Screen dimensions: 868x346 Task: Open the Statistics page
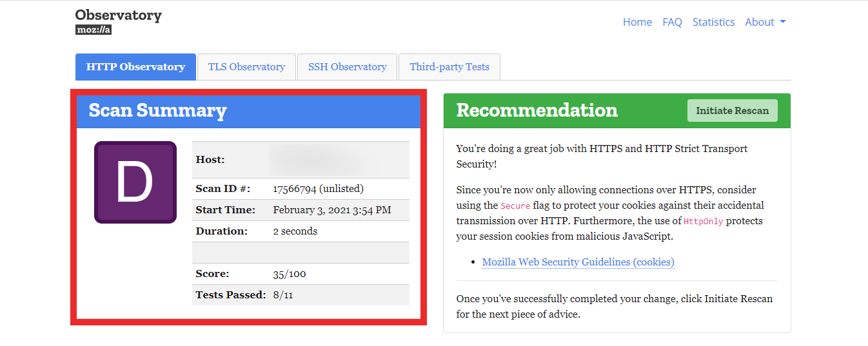pyautogui.click(x=713, y=22)
